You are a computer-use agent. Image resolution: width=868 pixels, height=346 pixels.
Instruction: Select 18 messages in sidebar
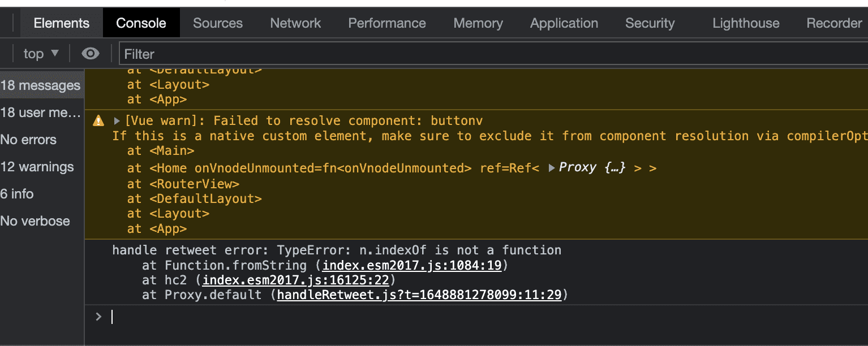[x=41, y=85]
